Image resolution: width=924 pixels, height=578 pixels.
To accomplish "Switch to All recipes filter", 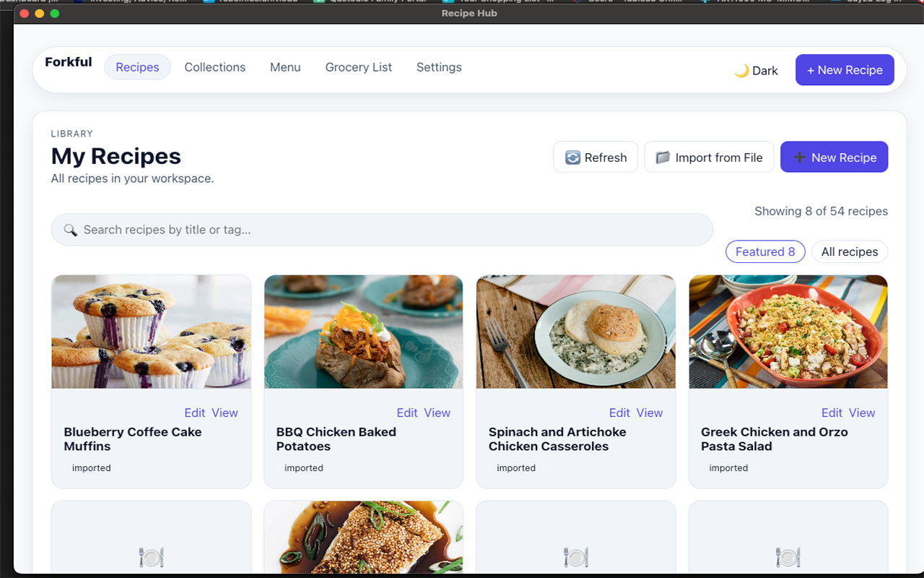I will click(850, 251).
